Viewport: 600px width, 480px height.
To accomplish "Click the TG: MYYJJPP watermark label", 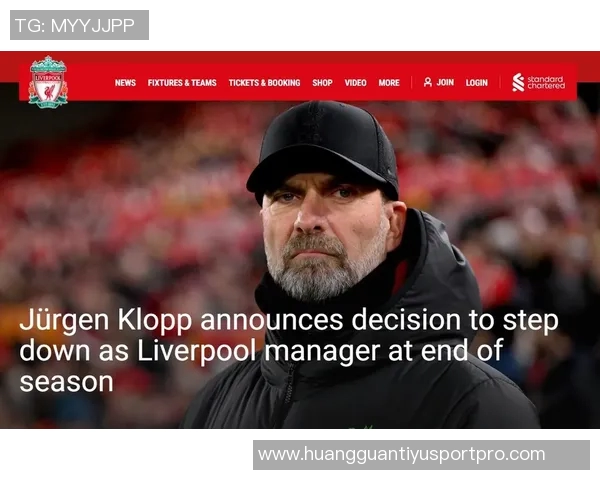I will 79,25.
